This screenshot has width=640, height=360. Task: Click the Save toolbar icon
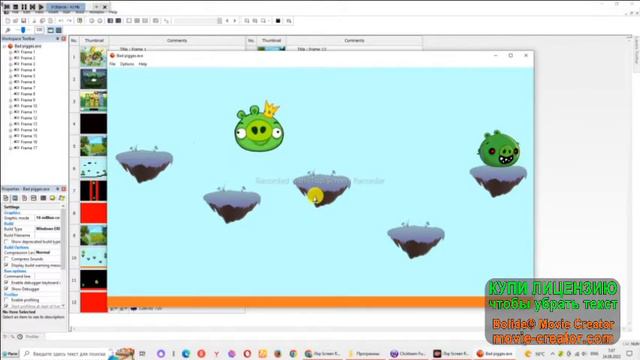pyautogui.click(x=24, y=21)
